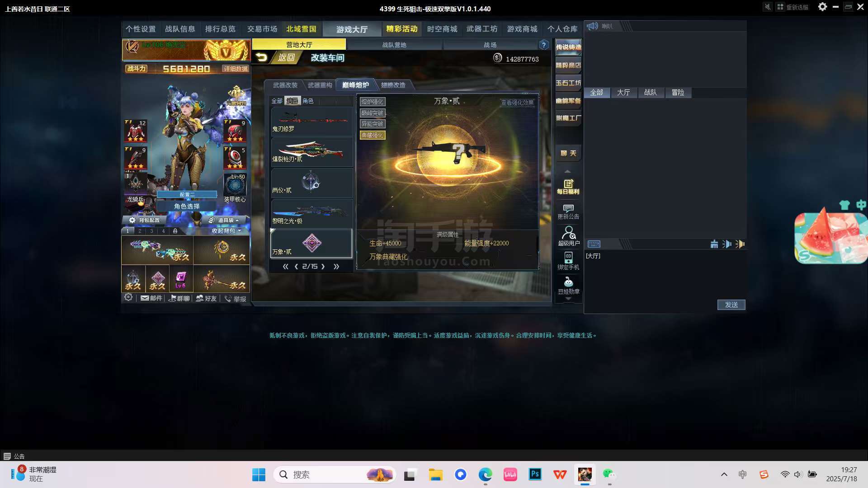Open the 翅膀改造 tab

(x=393, y=85)
